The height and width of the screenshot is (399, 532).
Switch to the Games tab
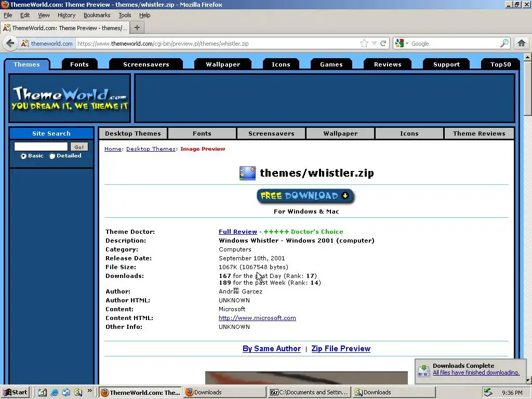coord(331,64)
